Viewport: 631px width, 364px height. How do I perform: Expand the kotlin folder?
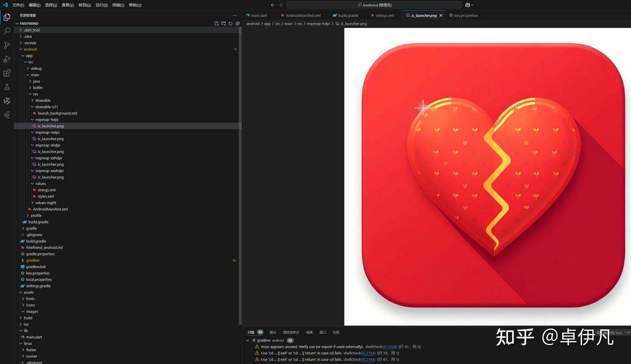38,88
